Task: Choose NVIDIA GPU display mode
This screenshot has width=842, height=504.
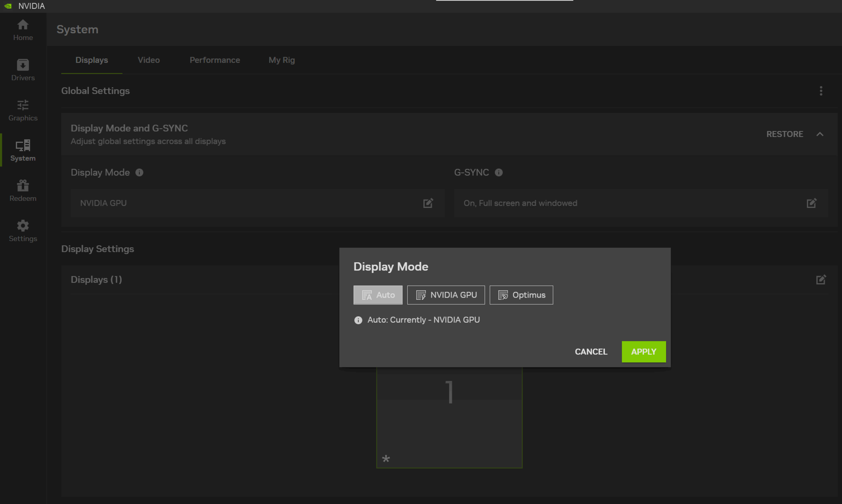Action: coord(446,295)
